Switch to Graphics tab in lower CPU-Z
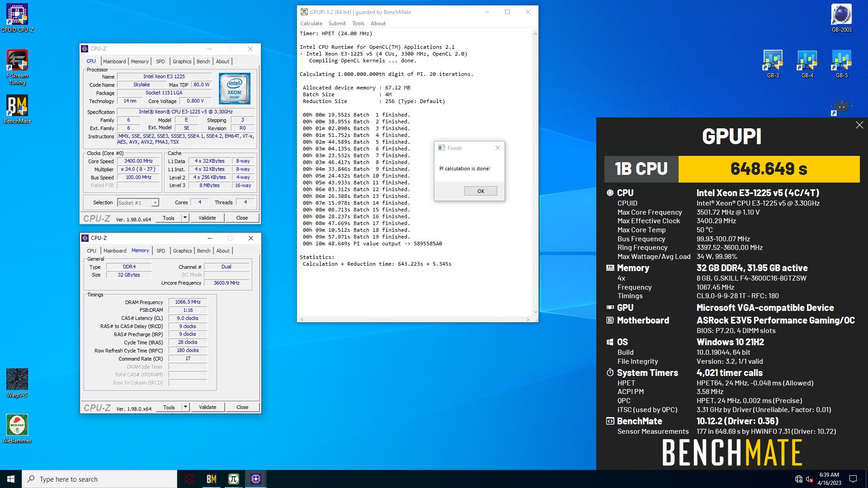The image size is (868, 488). click(x=183, y=251)
